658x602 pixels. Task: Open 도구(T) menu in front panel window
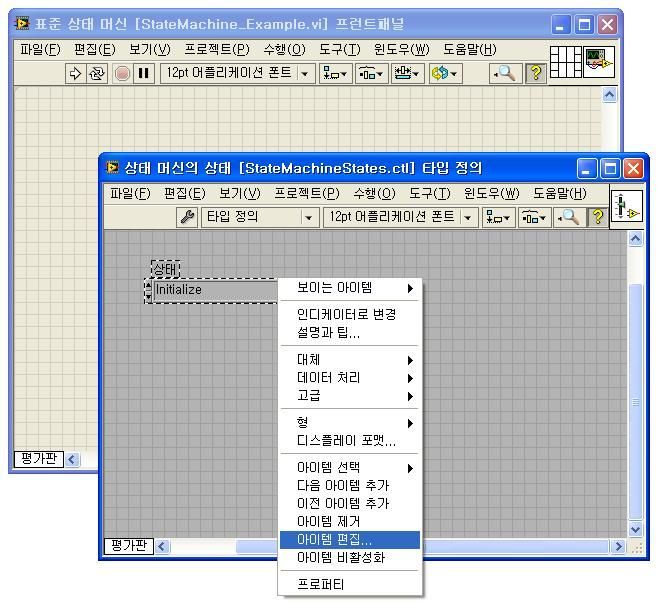coord(339,50)
